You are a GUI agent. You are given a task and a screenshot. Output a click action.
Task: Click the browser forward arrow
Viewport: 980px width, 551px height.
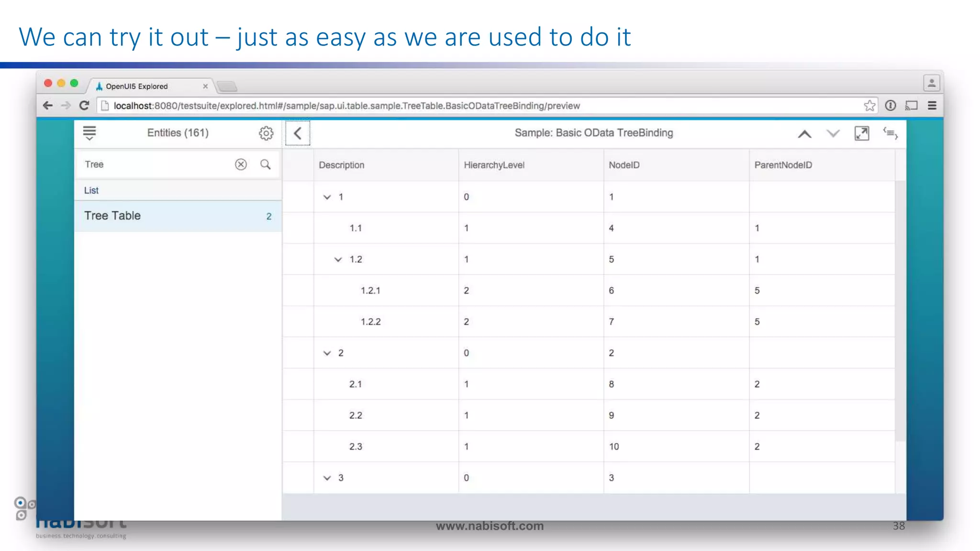point(66,106)
